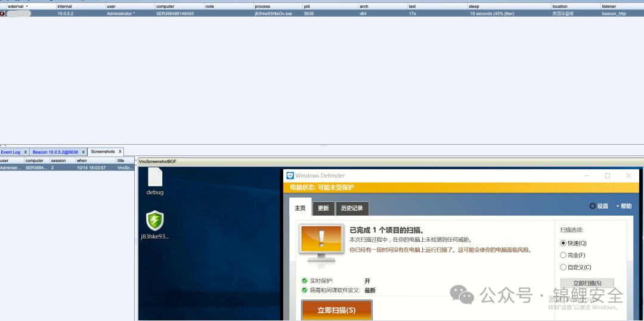Viewport: 644px width, 321px height.
Task: Open the Defender History tab
Action: tap(352, 208)
